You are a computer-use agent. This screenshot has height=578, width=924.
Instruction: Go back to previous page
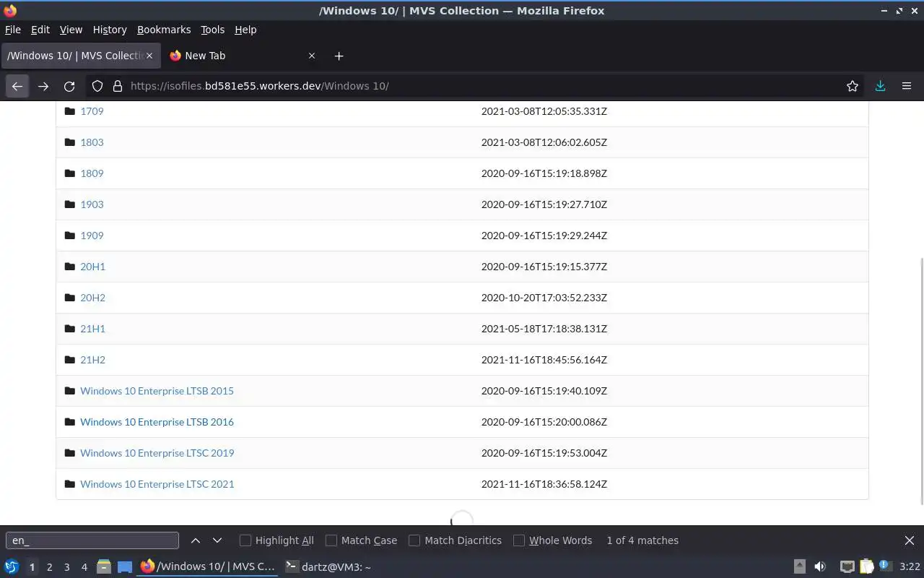point(17,86)
